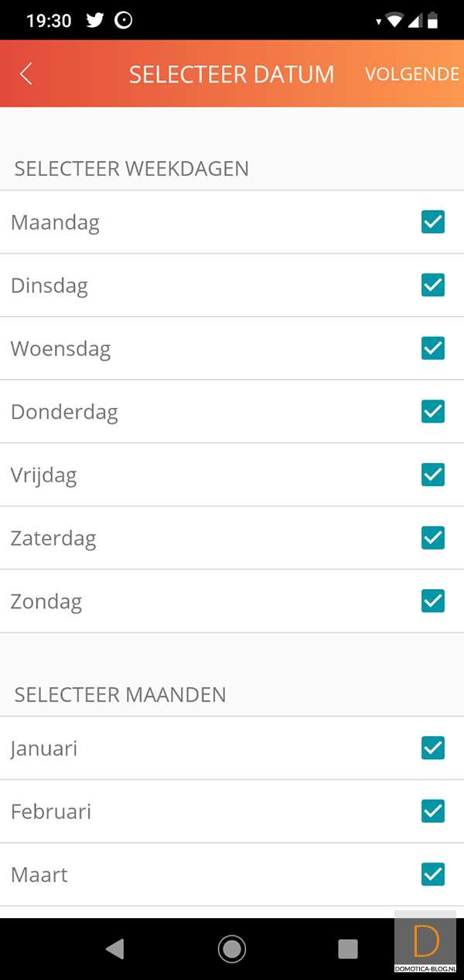Click the Domotica-blog logo watermark
The image size is (464, 980).
pos(425,944)
